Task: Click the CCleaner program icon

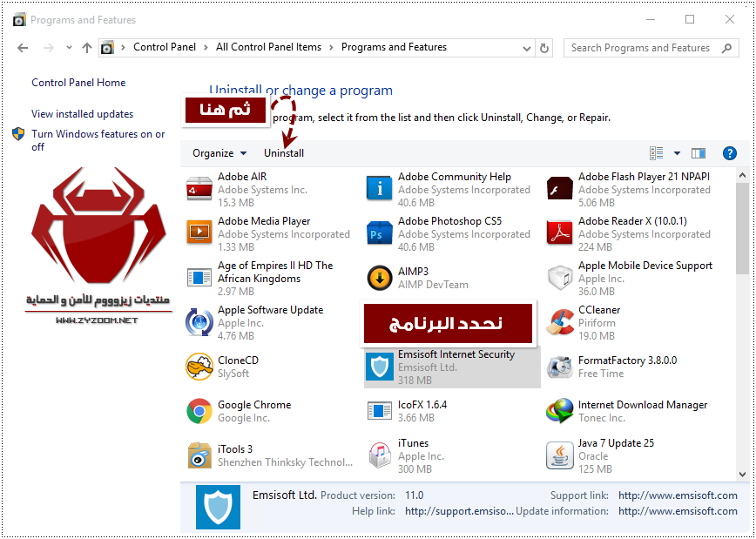Action: point(560,322)
